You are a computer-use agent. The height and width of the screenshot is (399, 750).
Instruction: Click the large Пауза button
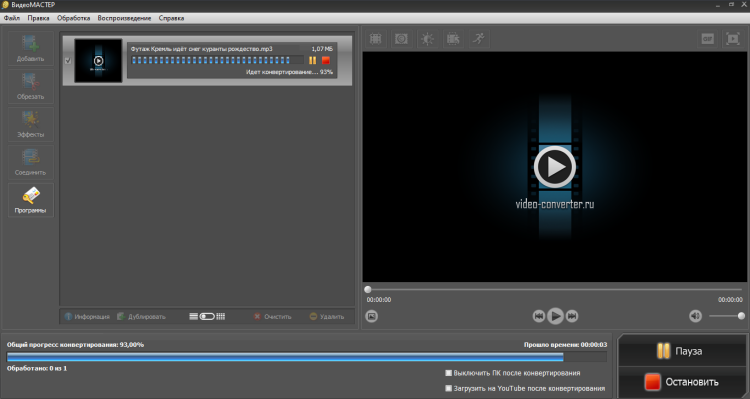683,351
